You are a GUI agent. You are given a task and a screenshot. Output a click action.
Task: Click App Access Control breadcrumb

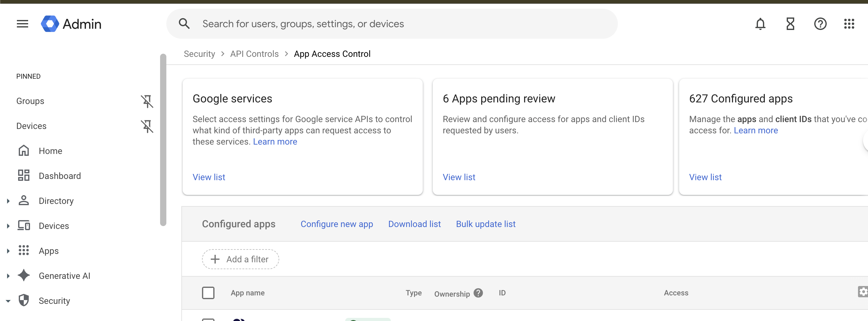tap(332, 54)
